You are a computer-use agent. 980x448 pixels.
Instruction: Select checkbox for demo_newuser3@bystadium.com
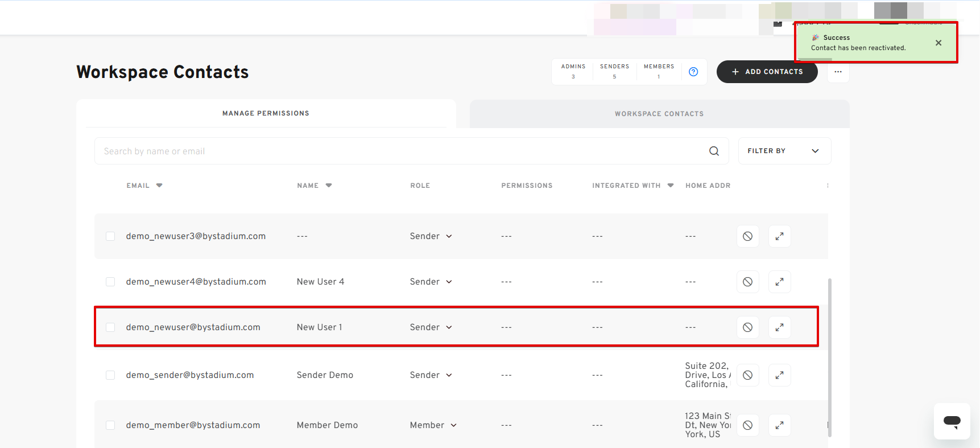click(110, 236)
